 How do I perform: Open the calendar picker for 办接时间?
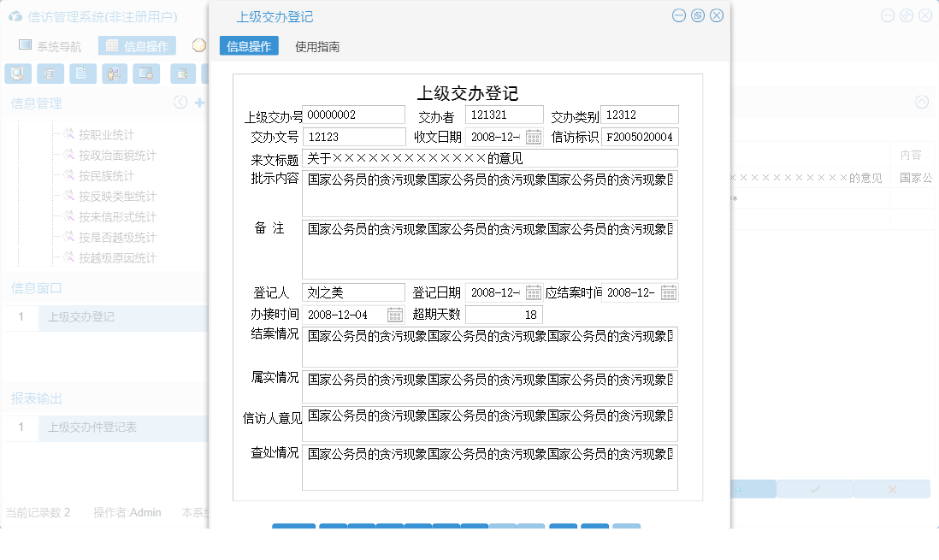pyautogui.click(x=394, y=314)
